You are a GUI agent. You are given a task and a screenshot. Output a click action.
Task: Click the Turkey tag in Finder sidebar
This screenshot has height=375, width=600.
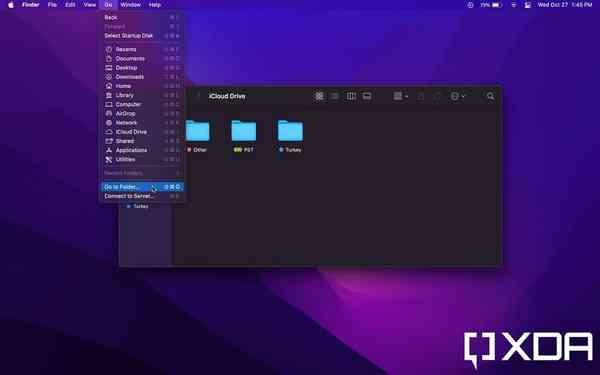point(137,207)
